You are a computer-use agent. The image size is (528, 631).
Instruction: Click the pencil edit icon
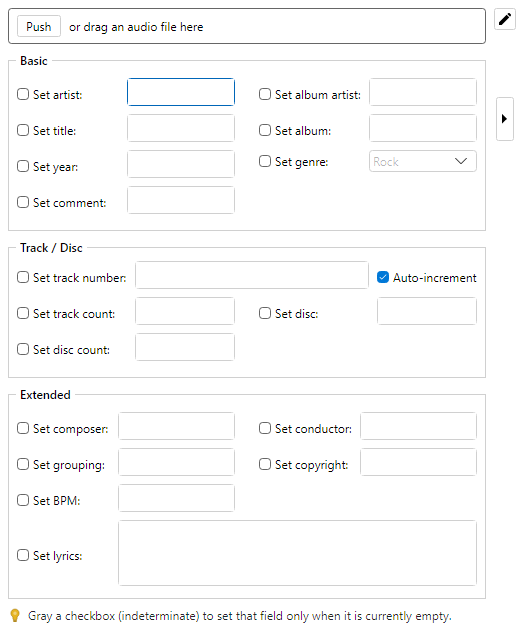pos(505,19)
